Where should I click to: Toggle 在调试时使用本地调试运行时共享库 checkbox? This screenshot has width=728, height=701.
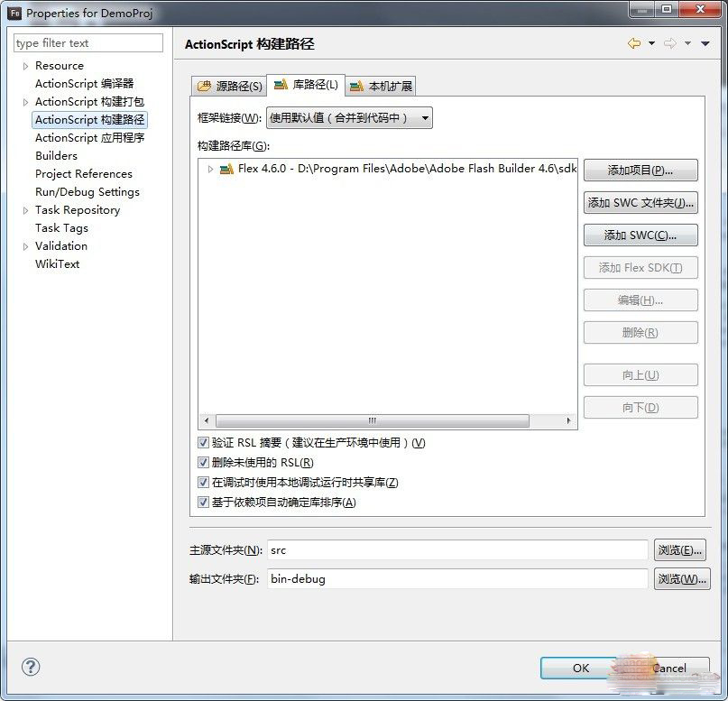pos(203,483)
